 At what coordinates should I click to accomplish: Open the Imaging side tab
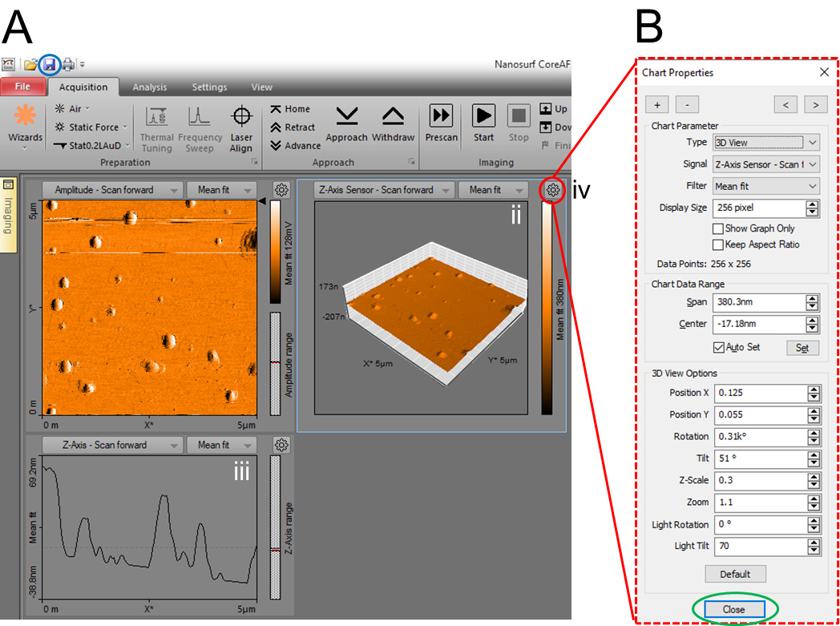click(9, 216)
